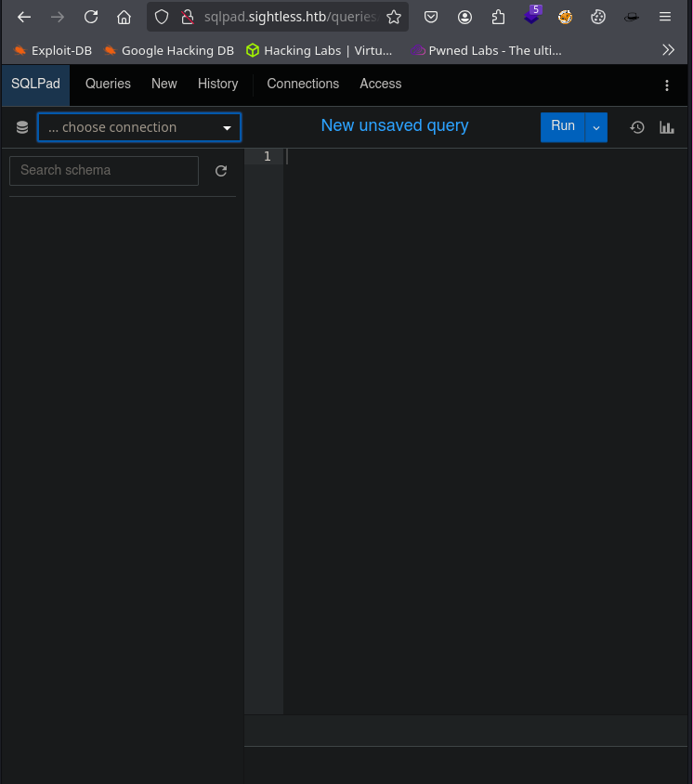This screenshot has height=784, width=693.
Task: Open the Hacking Labs bookmark
Action: click(x=320, y=50)
